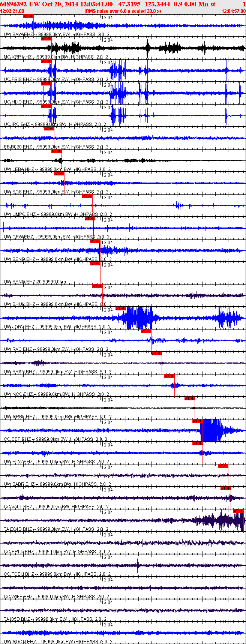Image resolution: width=246 pixels, height=644 pixels.
Task: Click the spike on the CC TCBU trace
Action: coord(138,565)
